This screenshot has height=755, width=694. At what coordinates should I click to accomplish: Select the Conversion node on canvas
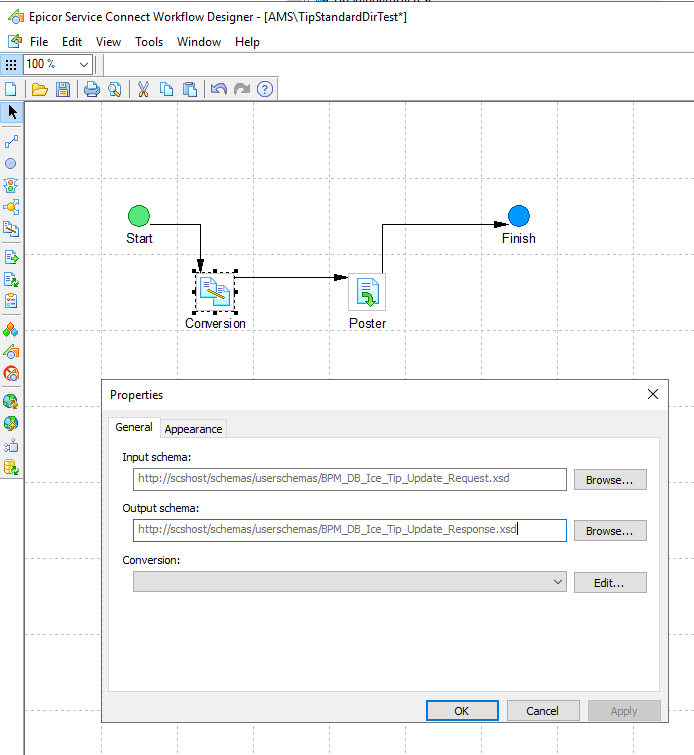tap(215, 292)
